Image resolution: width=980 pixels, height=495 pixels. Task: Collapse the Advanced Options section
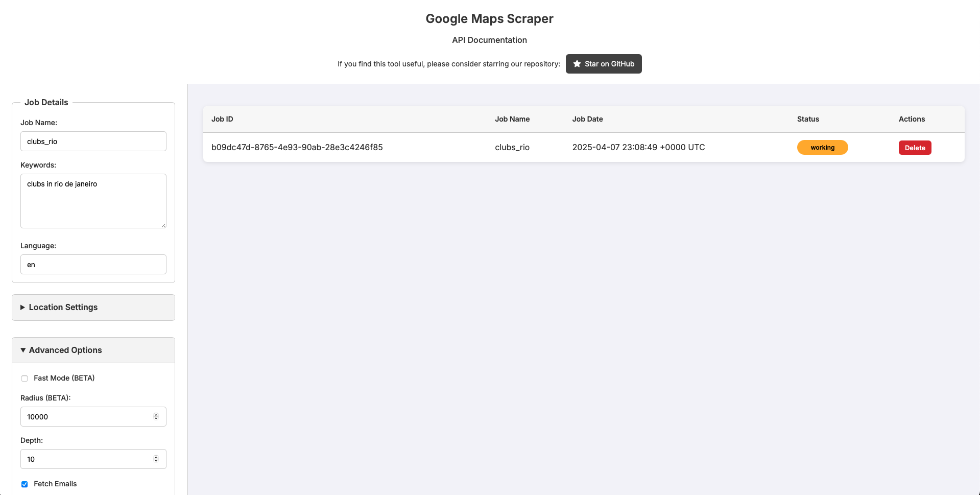[65, 350]
